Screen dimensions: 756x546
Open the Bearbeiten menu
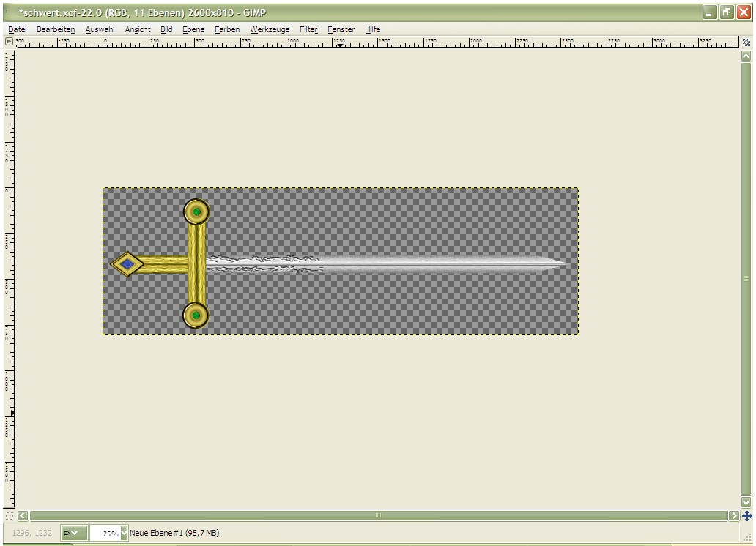[x=56, y=29]
